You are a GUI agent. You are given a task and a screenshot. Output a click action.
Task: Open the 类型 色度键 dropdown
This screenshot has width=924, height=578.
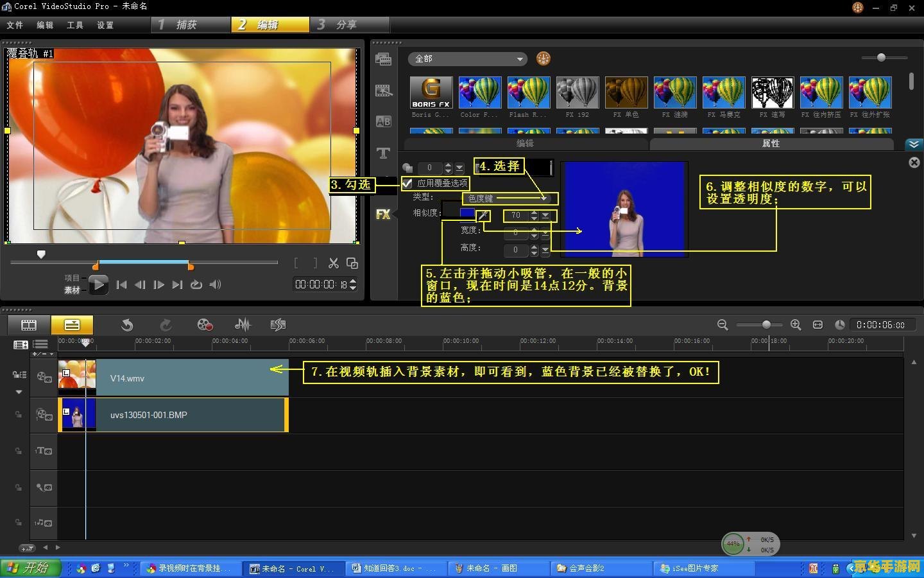point(509,198)
